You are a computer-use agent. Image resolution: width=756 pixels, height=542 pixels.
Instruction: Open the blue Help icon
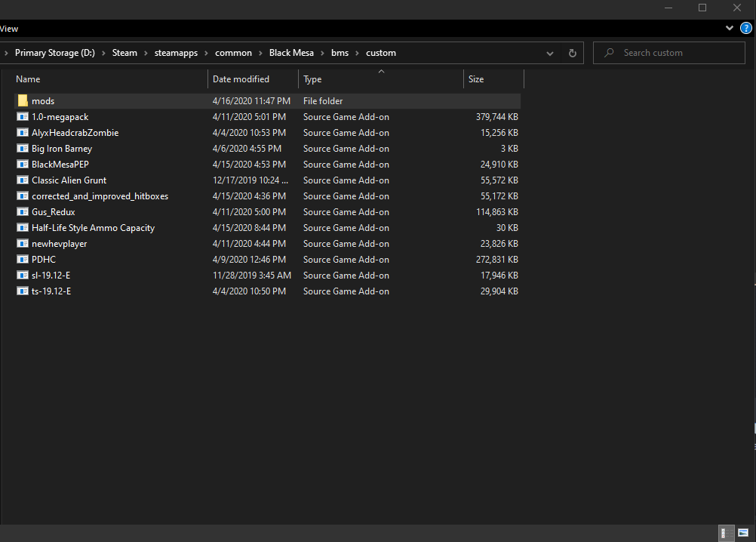[x=745, y=29]
